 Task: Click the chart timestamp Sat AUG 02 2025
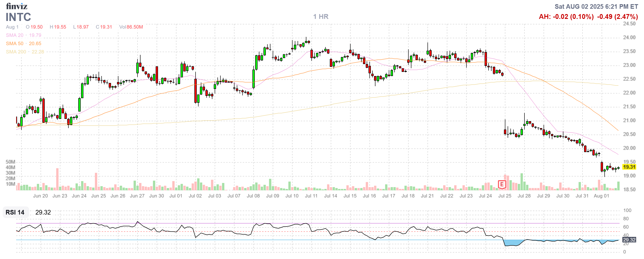[596, 6]
